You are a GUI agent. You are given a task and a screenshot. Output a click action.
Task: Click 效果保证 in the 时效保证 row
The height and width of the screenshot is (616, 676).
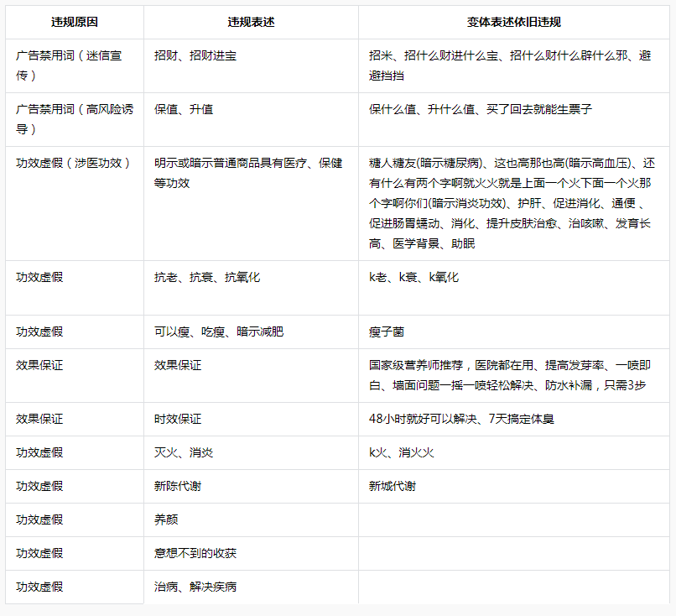click(x=75, y=419)
